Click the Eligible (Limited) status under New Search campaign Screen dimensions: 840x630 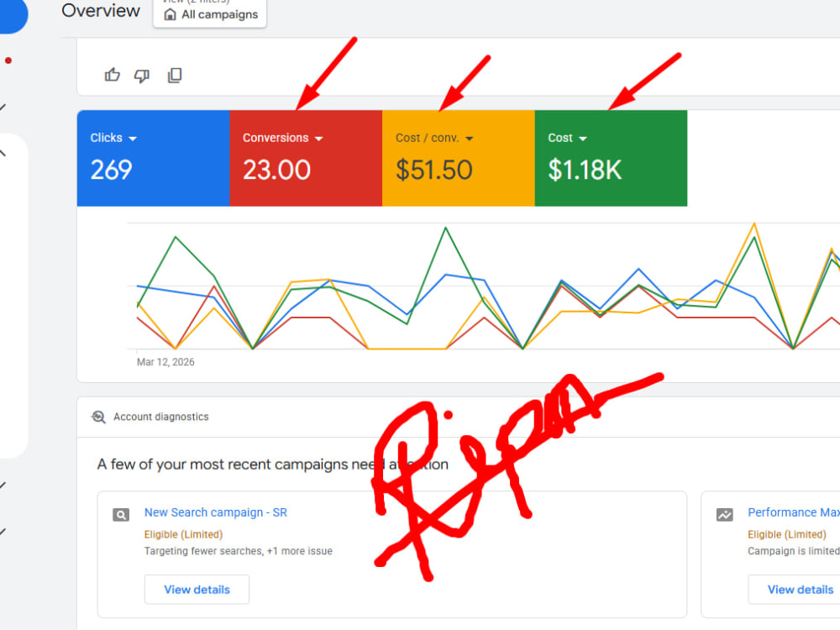click(x=183, y=534)
